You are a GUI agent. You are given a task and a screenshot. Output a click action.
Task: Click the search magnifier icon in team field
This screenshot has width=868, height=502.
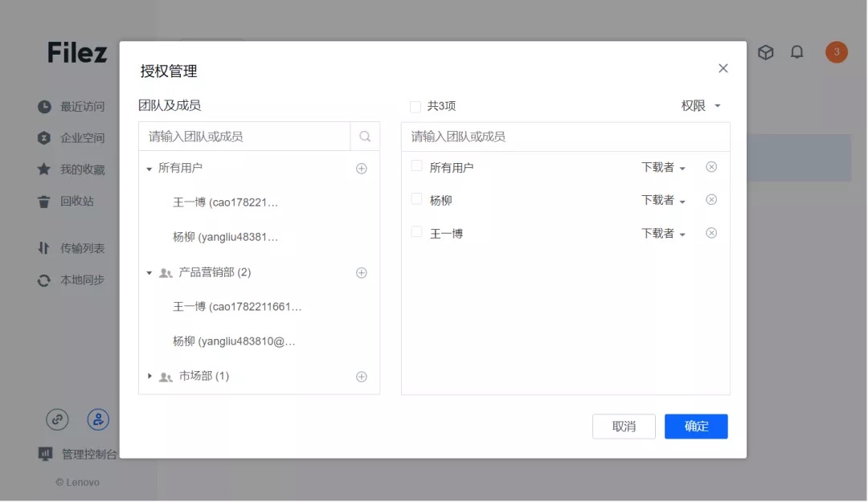[x=365, y=137]
